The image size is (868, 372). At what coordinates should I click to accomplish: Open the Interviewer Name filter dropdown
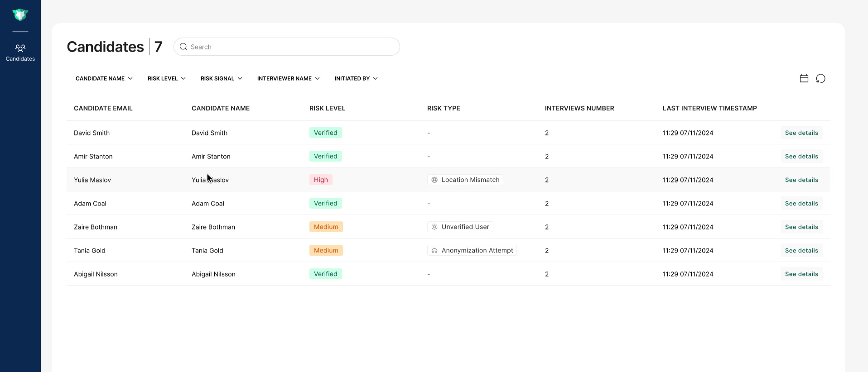coord(289,78)
